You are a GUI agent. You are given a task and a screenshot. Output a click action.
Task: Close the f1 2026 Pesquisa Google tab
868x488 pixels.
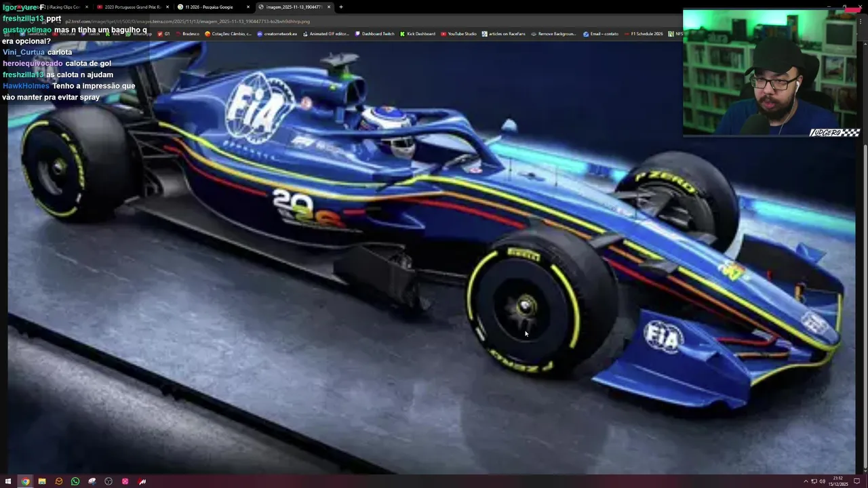(248, 7)
